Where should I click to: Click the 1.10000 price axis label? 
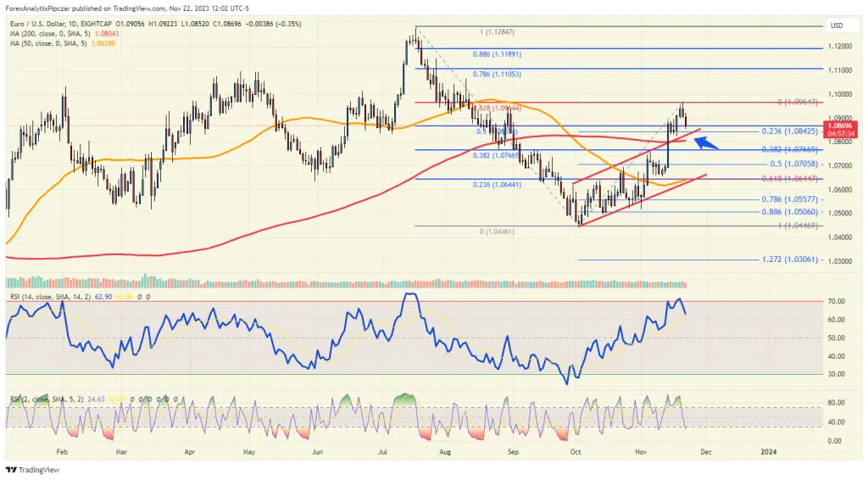coord(840,94)
